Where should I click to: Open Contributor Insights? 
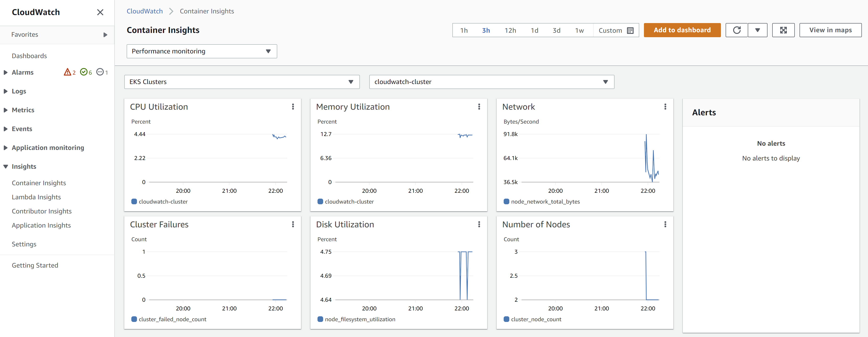(42, 211)
